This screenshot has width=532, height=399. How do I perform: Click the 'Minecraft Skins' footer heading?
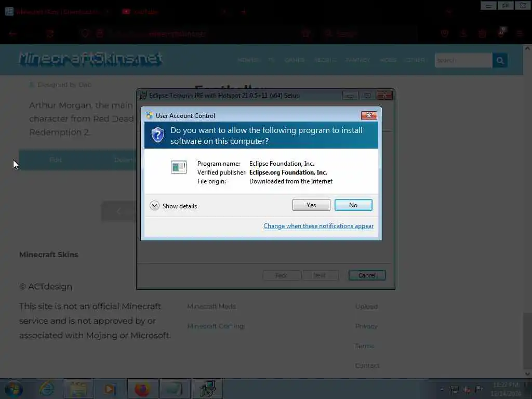point(48,255)
